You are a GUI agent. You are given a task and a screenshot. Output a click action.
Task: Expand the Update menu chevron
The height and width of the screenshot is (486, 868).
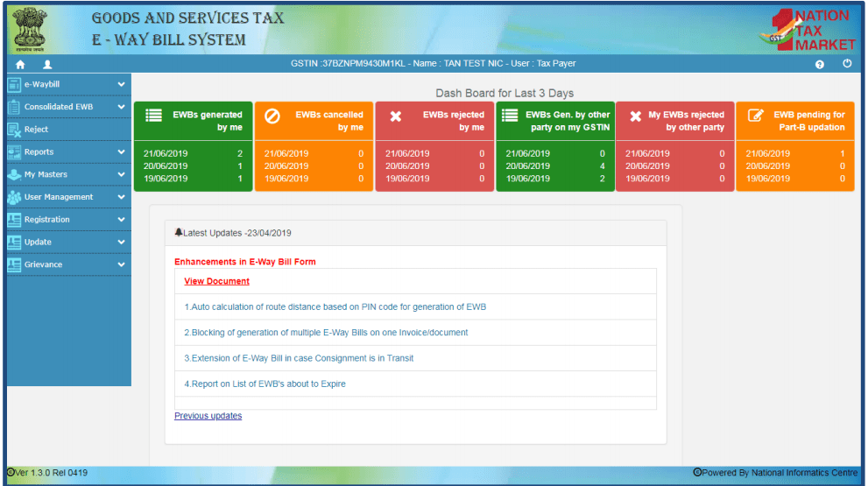point(121,242)
